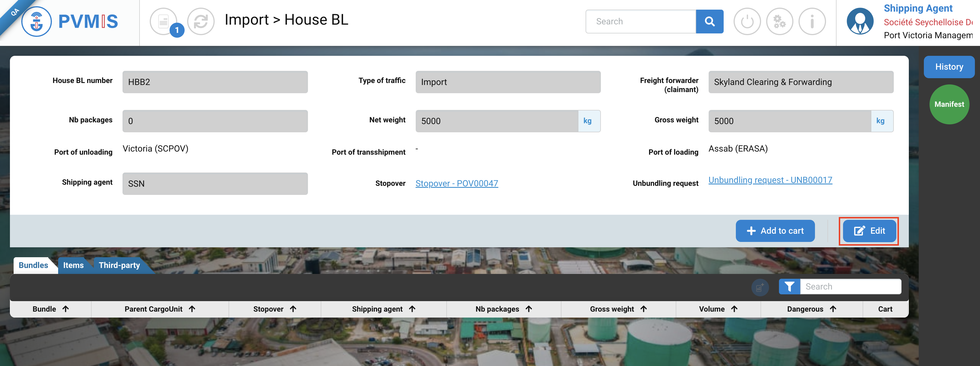Open Stopover - POV00047 link

(x=456, y=184)
